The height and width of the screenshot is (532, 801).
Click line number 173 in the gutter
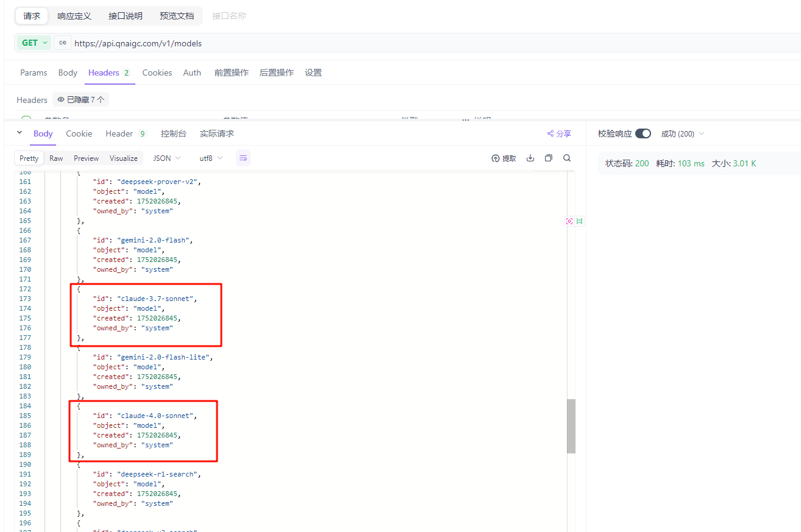25,299
